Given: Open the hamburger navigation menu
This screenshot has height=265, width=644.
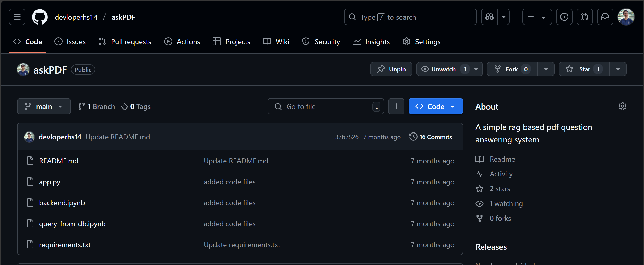Looking at the screenshot, I should [17, 17].
